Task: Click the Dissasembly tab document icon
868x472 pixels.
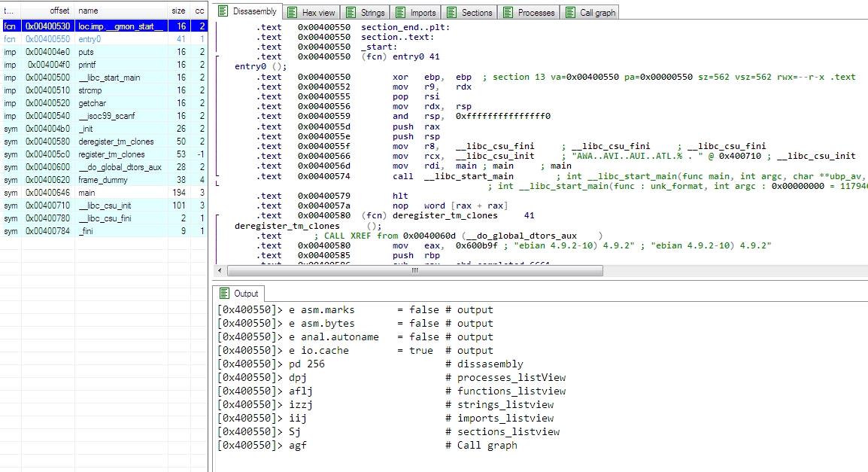Action: (223, 11)
